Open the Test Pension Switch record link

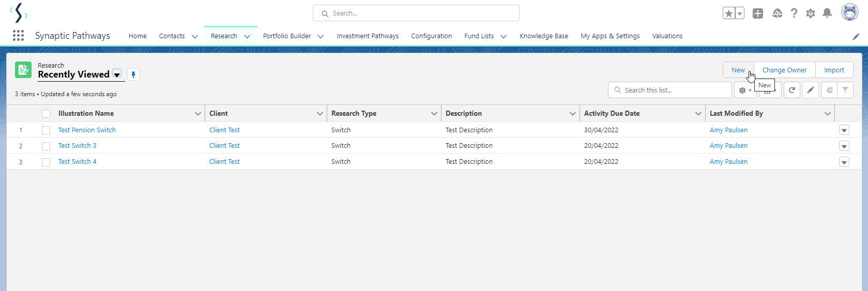[x=87, y=130]
